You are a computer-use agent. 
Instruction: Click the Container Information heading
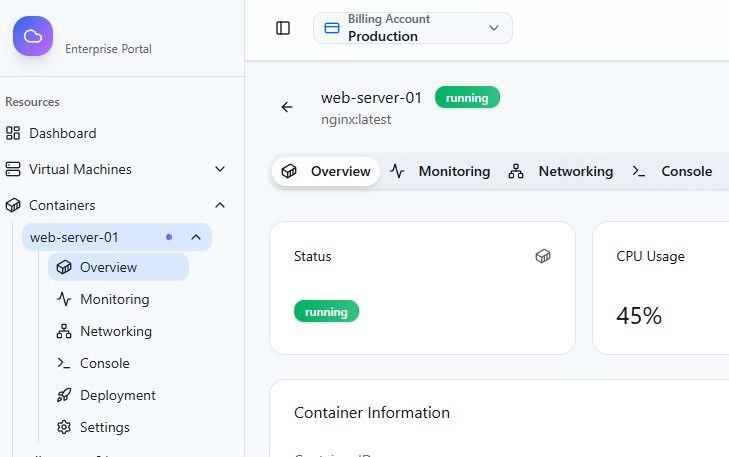(x=372, y=413)
